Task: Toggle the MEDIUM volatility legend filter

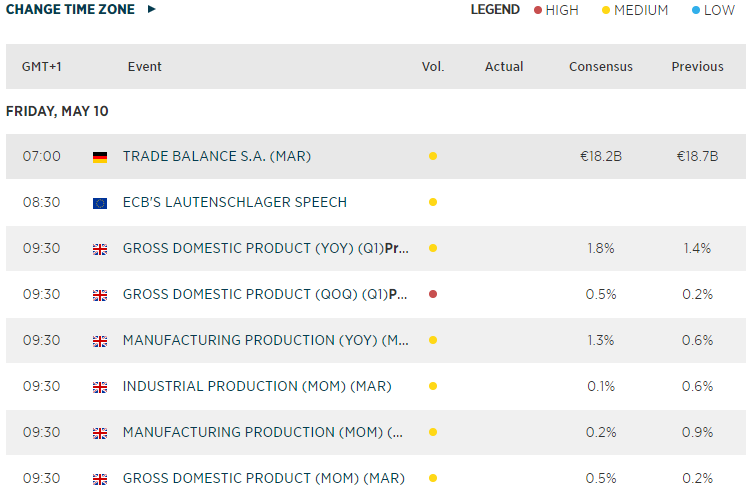Action: coord(635,10)
